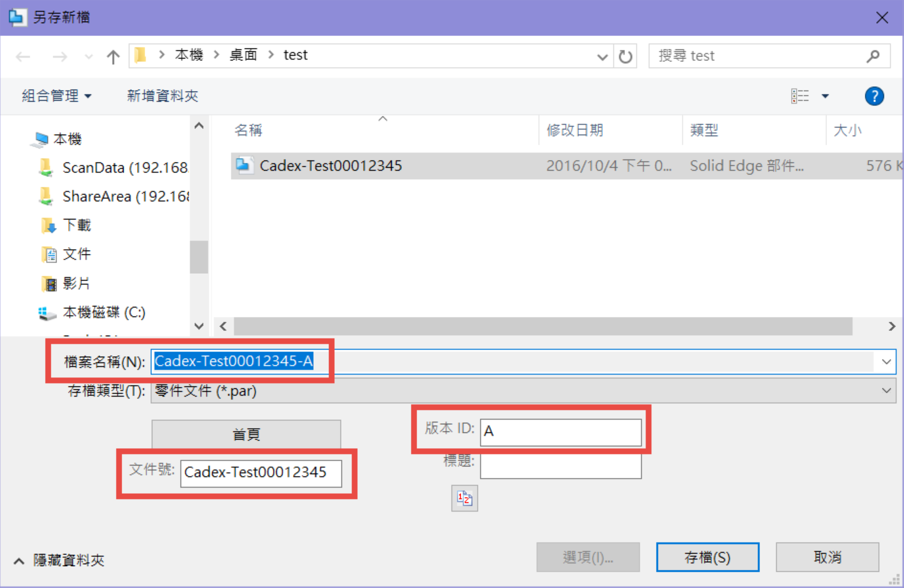Click the 文件號 document number field

pos(261,473)
